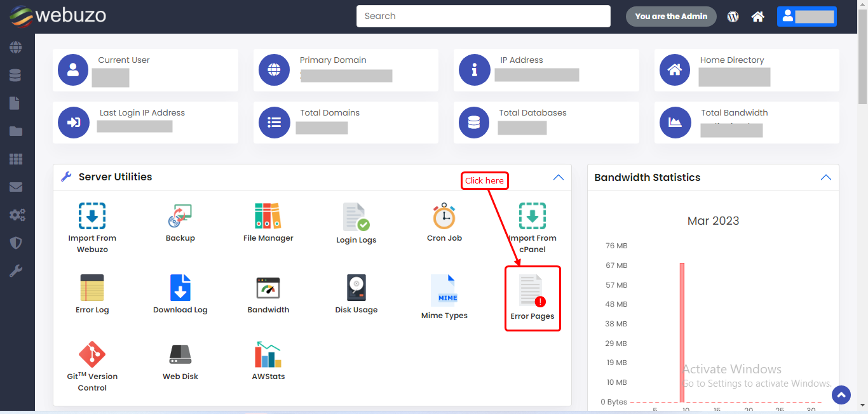The height and width of the screenshot is (414, 868).
Task: Click the You are the Admin button
Action: click(x=671, y=17)
